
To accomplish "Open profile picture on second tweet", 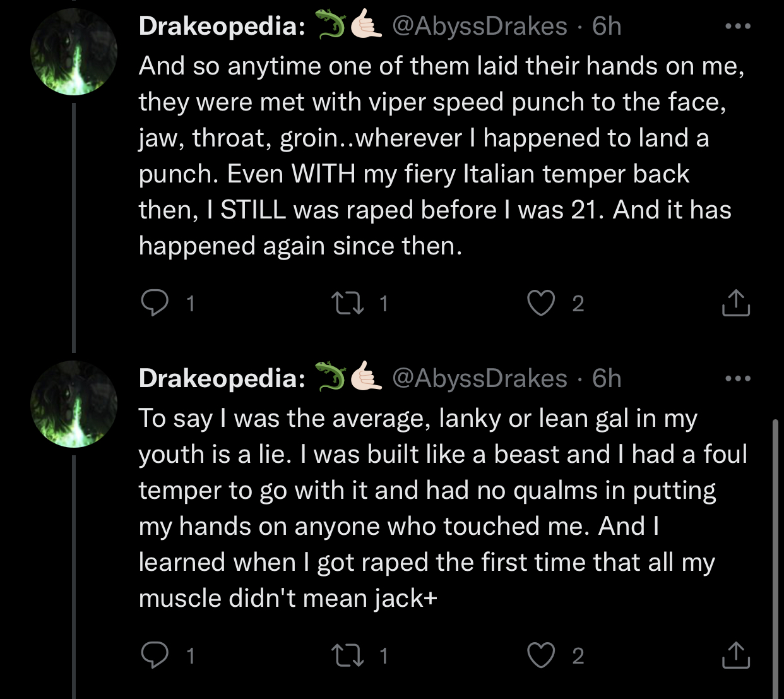I will tap(74, 405).
